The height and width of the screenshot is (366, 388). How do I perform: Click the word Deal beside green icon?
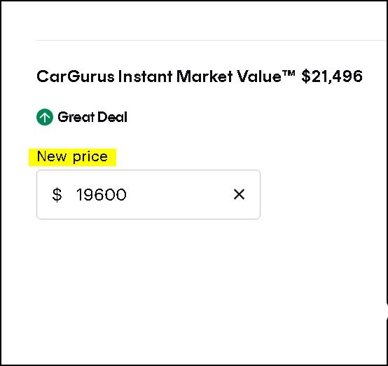click(x=113, y=117)
